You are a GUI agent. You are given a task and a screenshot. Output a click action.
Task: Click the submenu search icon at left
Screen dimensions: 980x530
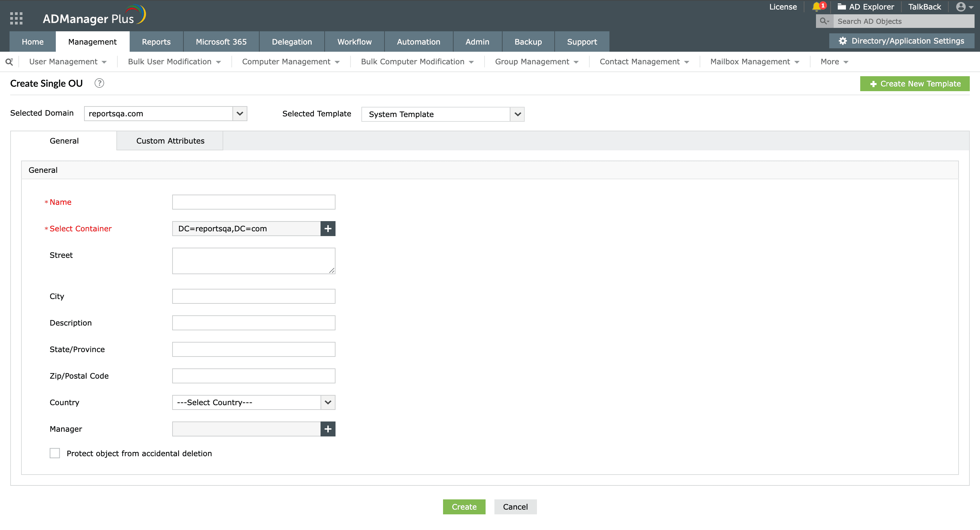[9, 62]
